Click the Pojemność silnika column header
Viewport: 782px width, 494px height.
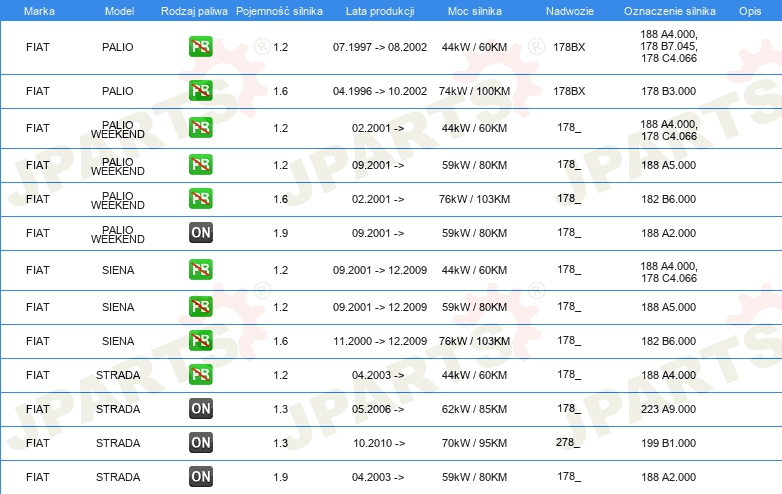pyautogui.click(x=279, y=11)
